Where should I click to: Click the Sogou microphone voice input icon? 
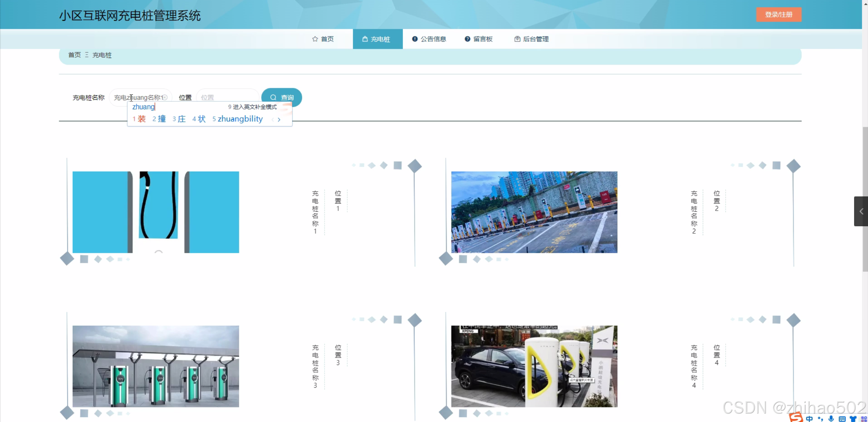(831, 419)
